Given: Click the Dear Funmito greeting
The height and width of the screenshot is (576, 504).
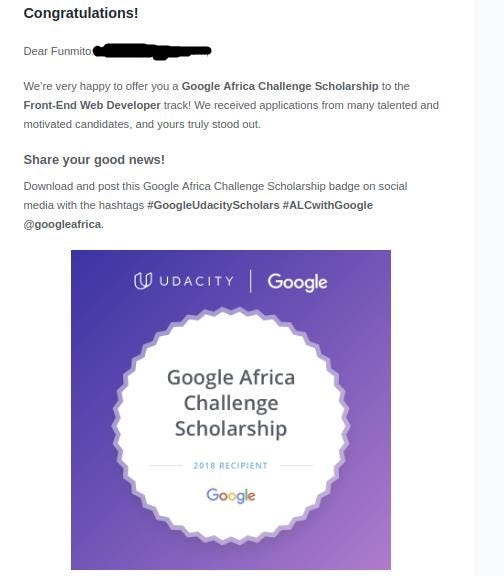Looking at the screenshot, I should coord(58,51).
